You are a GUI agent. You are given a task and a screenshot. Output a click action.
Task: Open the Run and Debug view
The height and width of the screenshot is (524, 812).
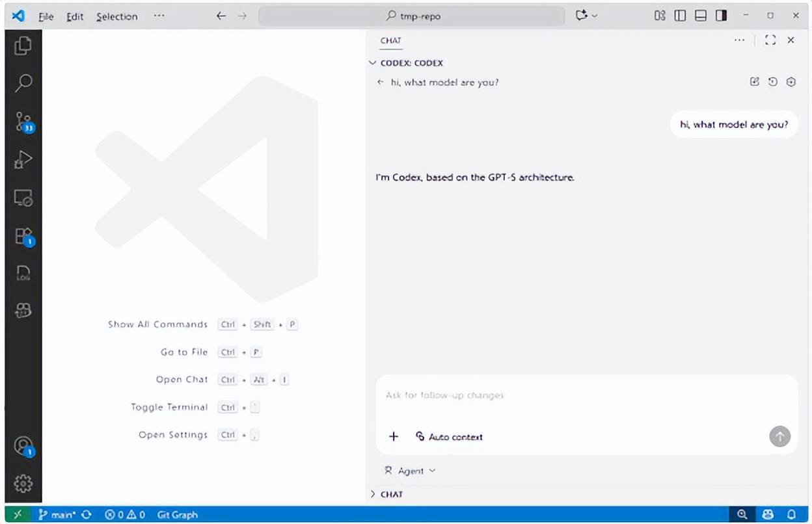(23, 159)
